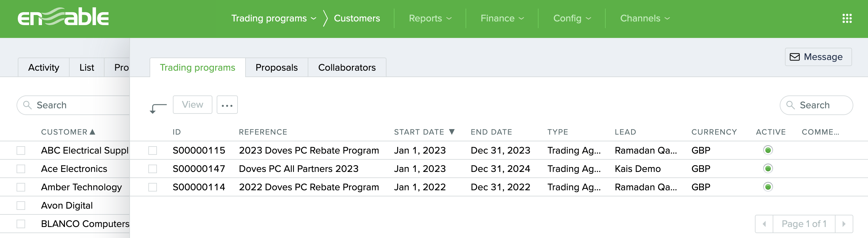The height and width of the screenshot is (238, 868).
Task: Tick checkbox for Avon Digital
Action: (x=21, y=205)
